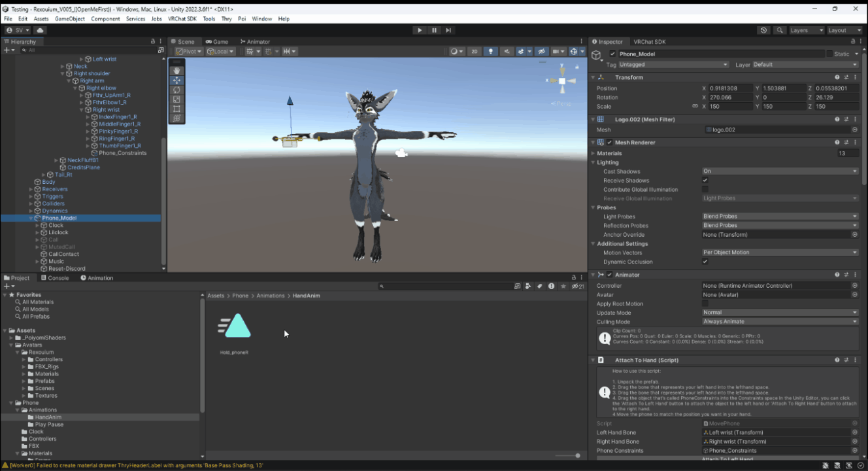The height and width of the screenshot is (471, 868).
Task: Toggle Dynamic Occlusion checkbox
Action: 705,262
